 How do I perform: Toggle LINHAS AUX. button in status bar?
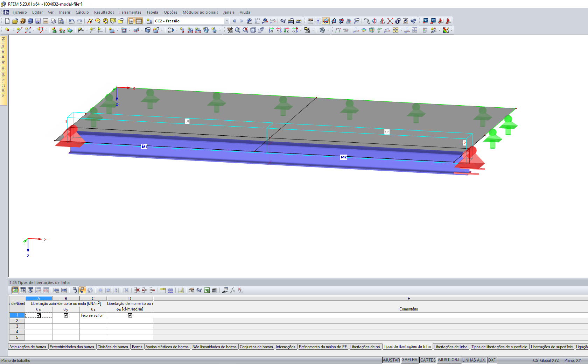coord(474,360)
